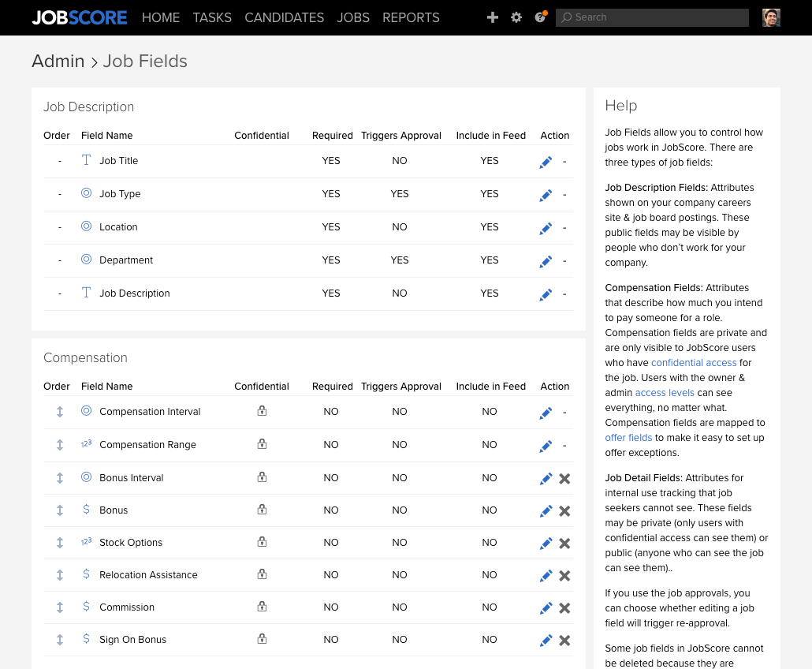Click the confidential lock on the Bonus row
The image size is (812, 669).
[x=262, y=510]
